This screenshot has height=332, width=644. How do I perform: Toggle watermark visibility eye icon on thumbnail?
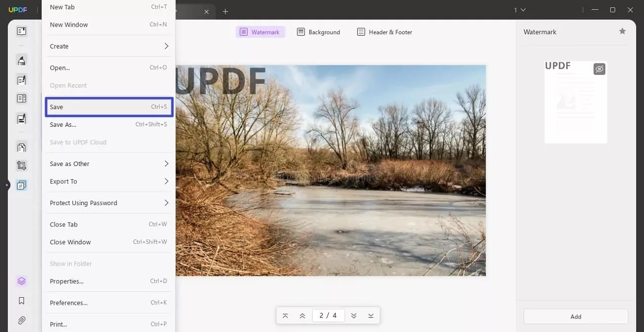click(x=599, y=69)
